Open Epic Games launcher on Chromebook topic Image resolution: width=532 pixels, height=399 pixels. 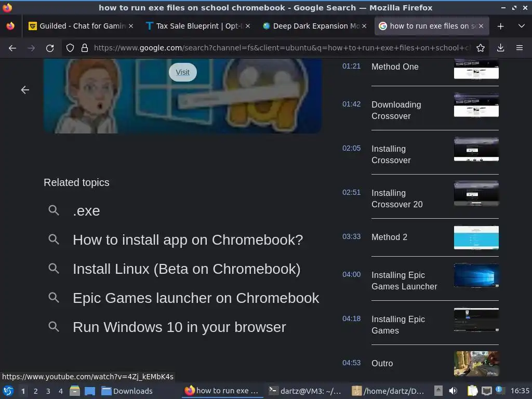196,298
